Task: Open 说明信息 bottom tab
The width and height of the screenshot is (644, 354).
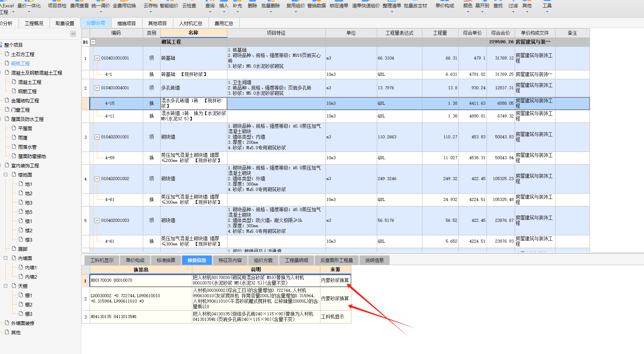Action: (375, 260)
